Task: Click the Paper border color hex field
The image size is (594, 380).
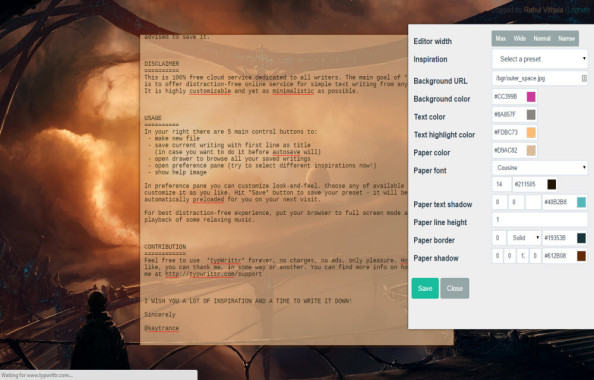Action: pyautogui.click(x=559, y=238)
